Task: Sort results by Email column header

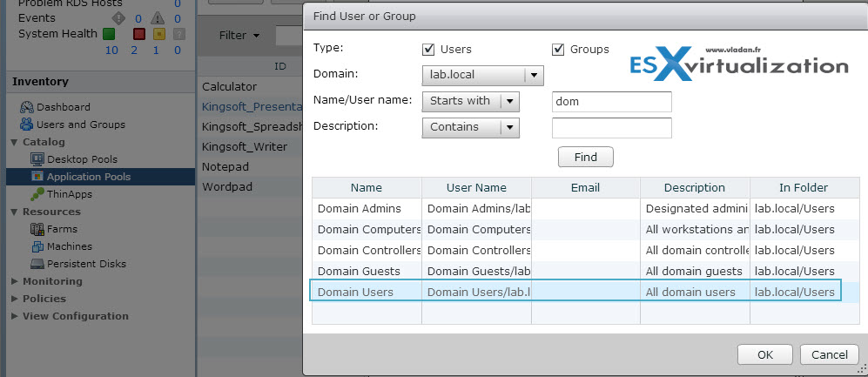Action: (x=586, y=188)
